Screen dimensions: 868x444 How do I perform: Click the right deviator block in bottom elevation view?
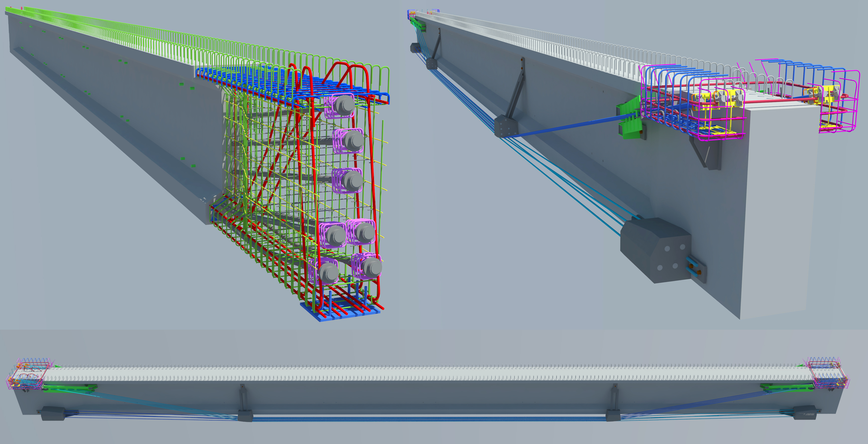point(613,415)
